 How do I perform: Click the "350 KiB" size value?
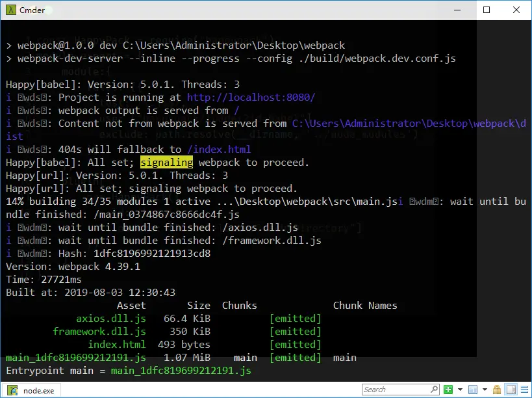click(190, 332)
